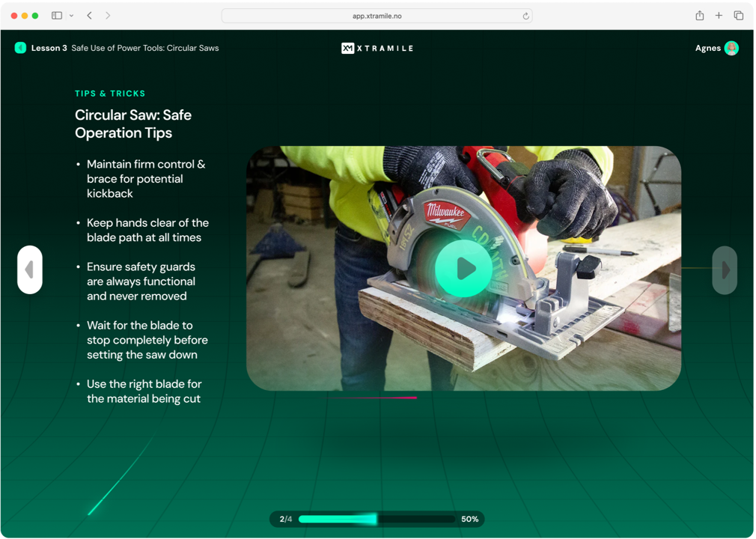The image size is (756, 539).
Task: Reload the page in address bar
Action: (525, 16)
